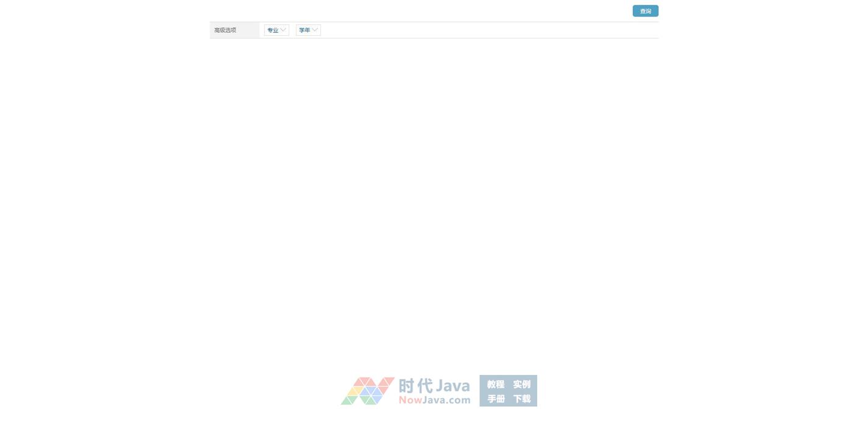Open the NowJava.com link
The height and width of the screenshot is (437, 868).
pos(434,400)
